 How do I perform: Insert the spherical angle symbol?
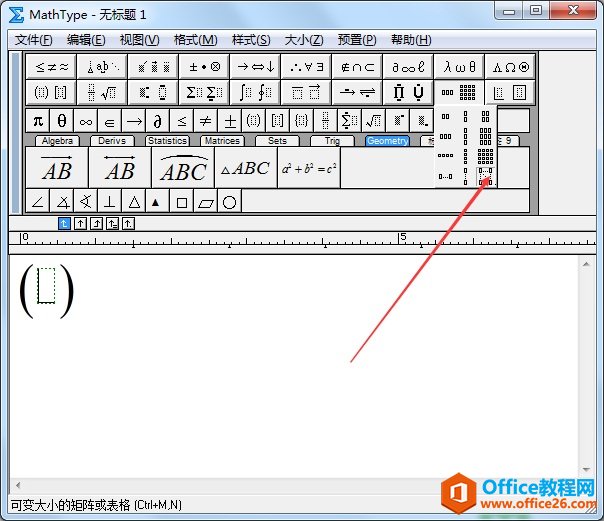85,201
